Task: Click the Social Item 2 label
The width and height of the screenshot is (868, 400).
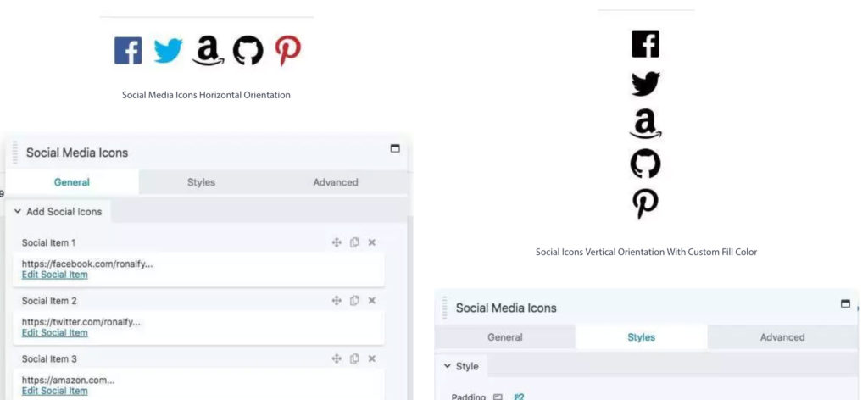Action: tap(49, 300)
